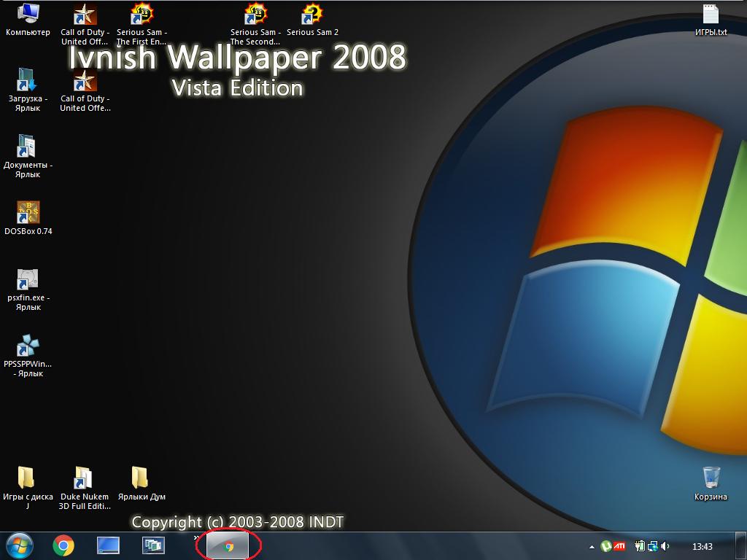Select the Serious Sam 2 shortcut
This screenshot has width=747, height=560.
tap(312, 20)
